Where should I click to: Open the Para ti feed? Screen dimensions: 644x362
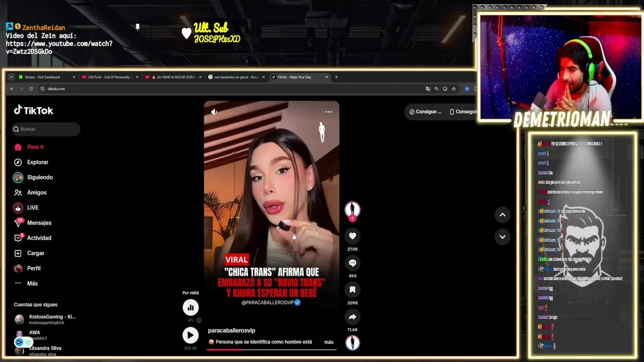pos(35,147)
